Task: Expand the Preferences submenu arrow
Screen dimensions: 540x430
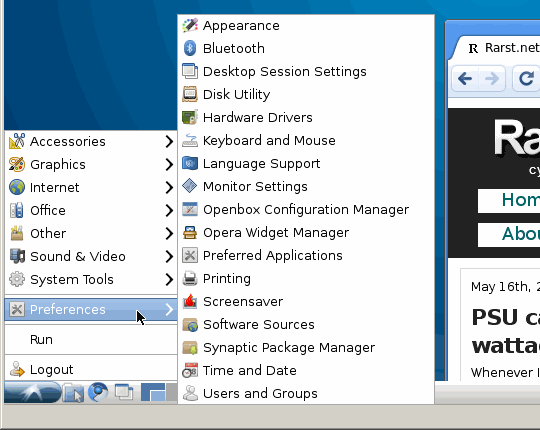Action: 169,310
